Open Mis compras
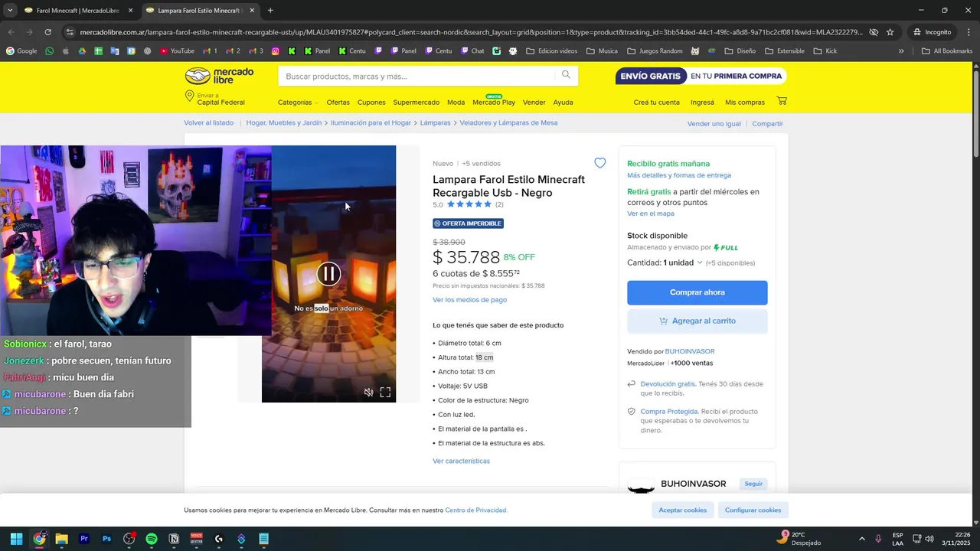Image resolution: width=980 pixels, height=551 pixels. [x=745, y=103]
